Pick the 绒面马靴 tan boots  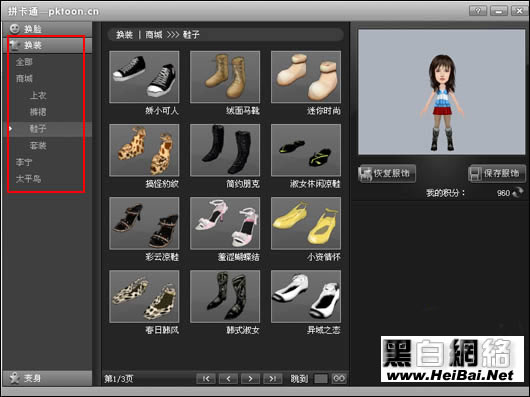(x=225, y=77)
